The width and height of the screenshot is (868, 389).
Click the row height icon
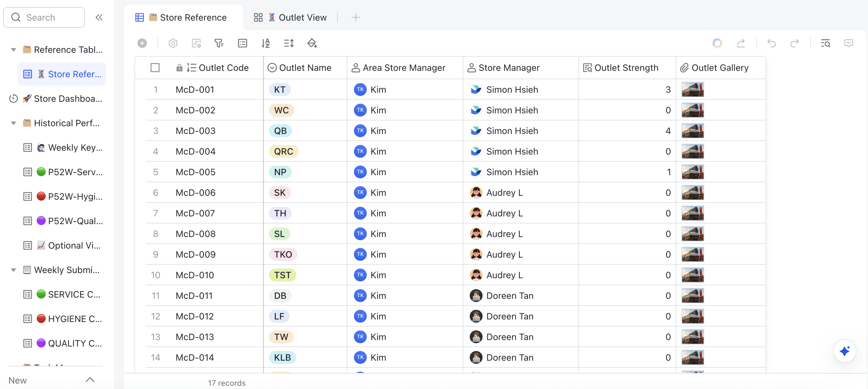[x=289, y=43]
